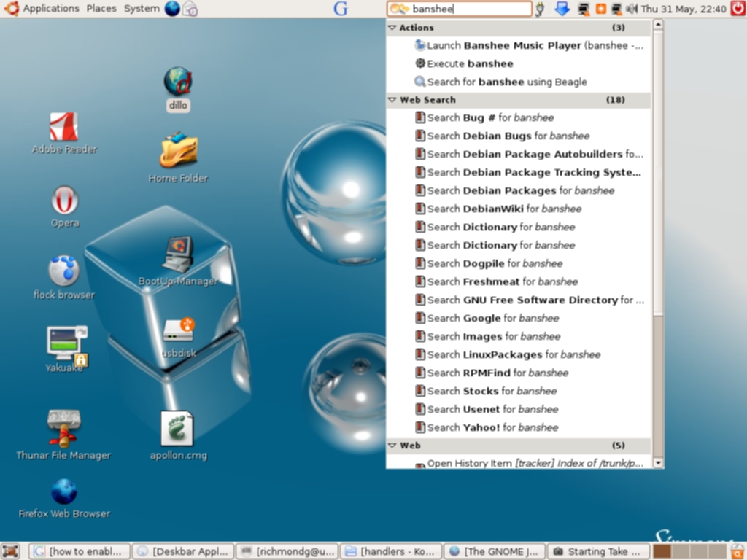Screen dimensions: 747x560
Task: Click the Show Desktop button in bottom panel
Action: pos(10,551)
